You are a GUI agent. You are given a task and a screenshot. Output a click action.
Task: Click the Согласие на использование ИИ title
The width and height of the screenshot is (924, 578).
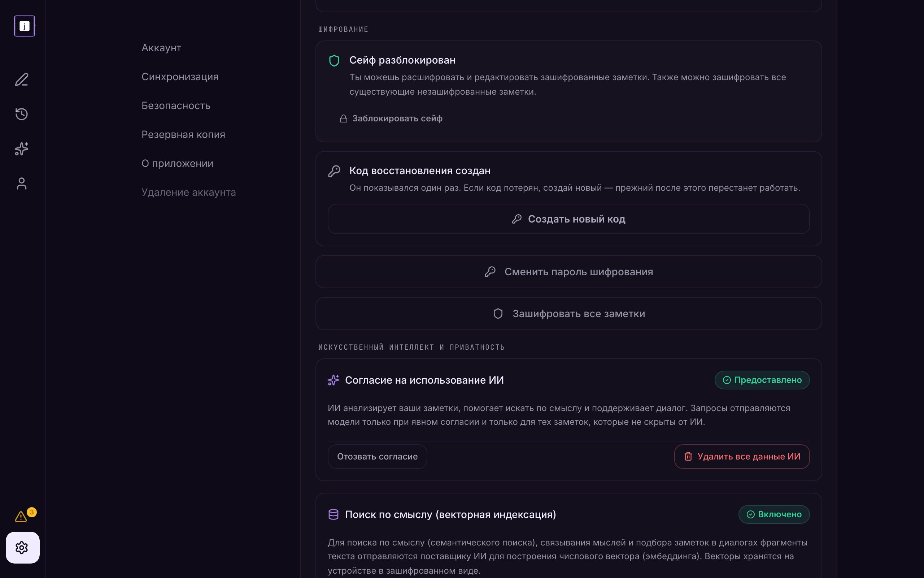click(x=424, y=380)
